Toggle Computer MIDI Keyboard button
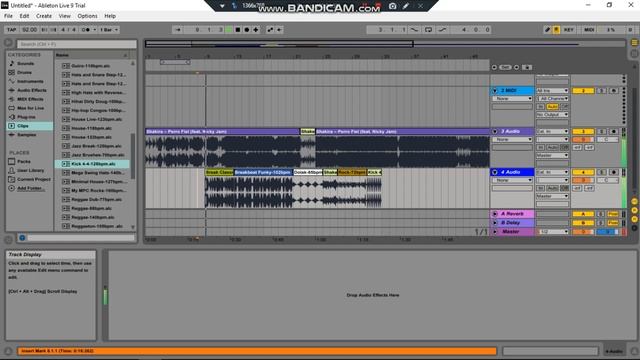 pos(556,30)
